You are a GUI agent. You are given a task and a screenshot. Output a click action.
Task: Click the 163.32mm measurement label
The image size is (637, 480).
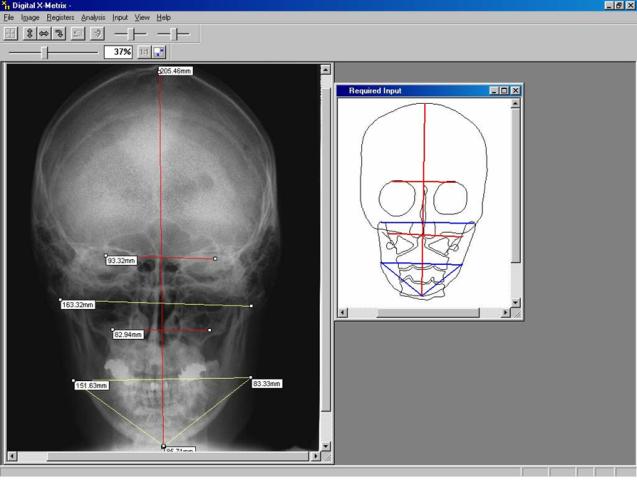[78, 305]
